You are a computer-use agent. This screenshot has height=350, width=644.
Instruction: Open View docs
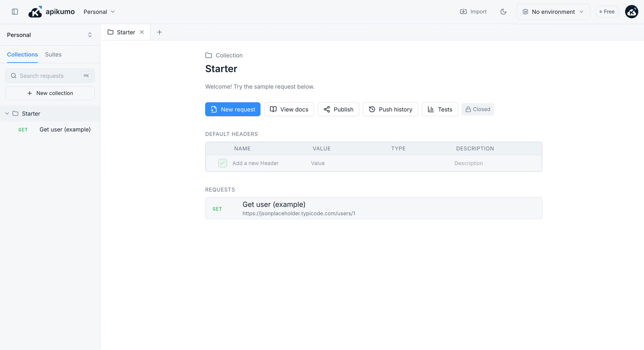coord(289,109)
